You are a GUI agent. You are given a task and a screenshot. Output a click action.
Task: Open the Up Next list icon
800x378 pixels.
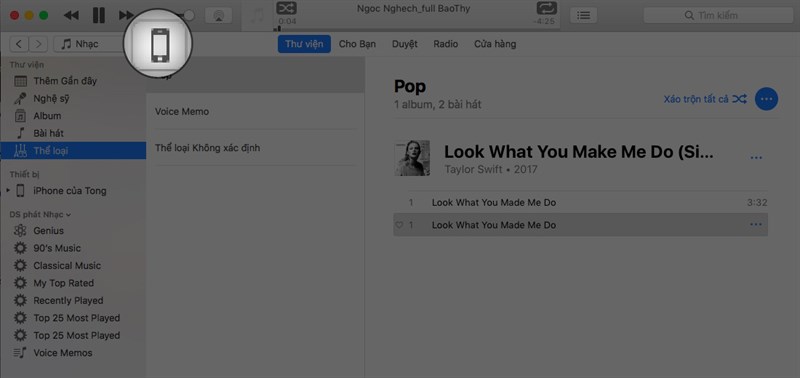point(583,15)
